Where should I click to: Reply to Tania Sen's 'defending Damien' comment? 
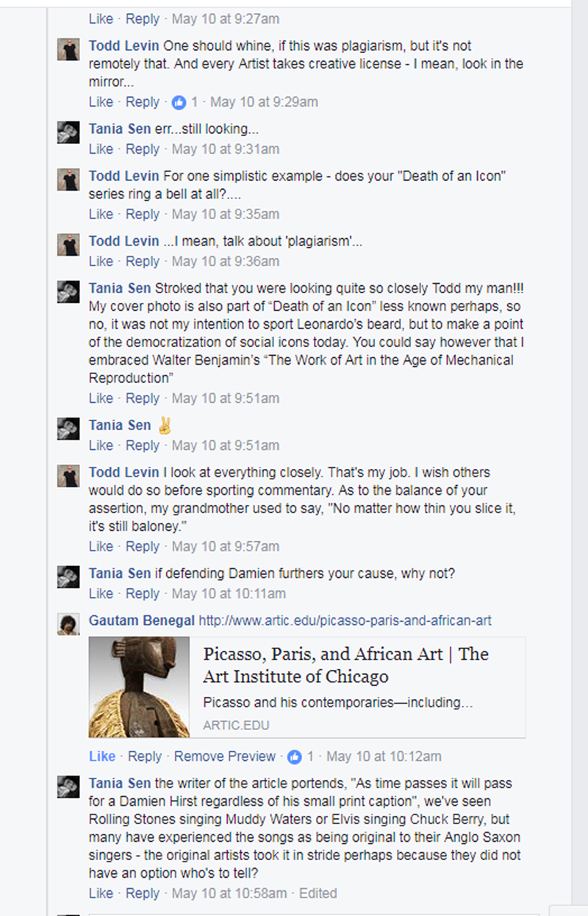pos(143,593)
